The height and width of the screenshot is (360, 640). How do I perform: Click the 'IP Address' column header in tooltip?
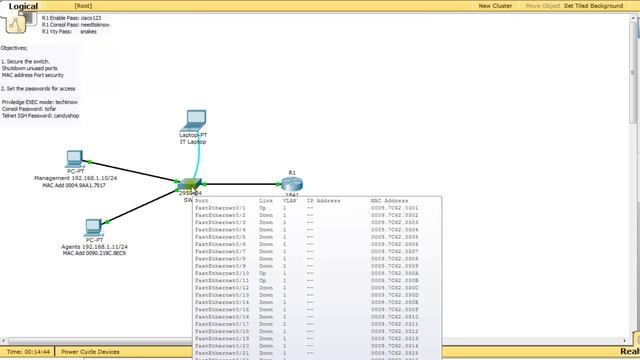pyautogui.click(x=323, y=201)
